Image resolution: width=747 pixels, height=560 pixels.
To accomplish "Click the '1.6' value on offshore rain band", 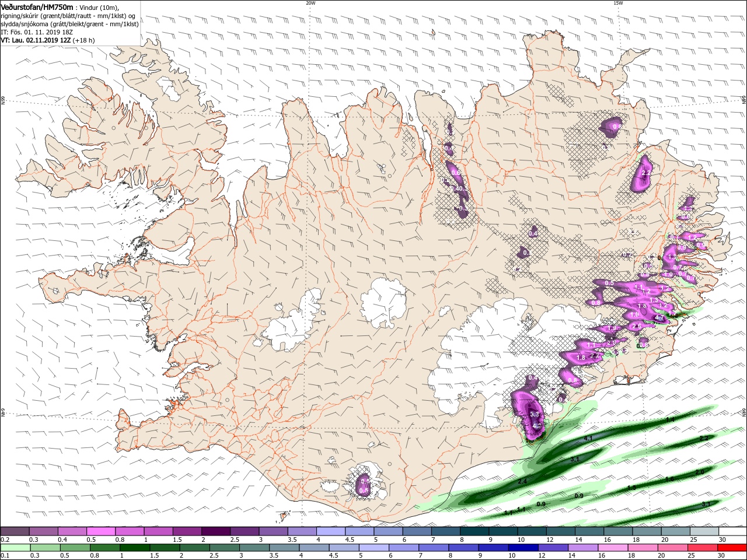I will (669, 478).
